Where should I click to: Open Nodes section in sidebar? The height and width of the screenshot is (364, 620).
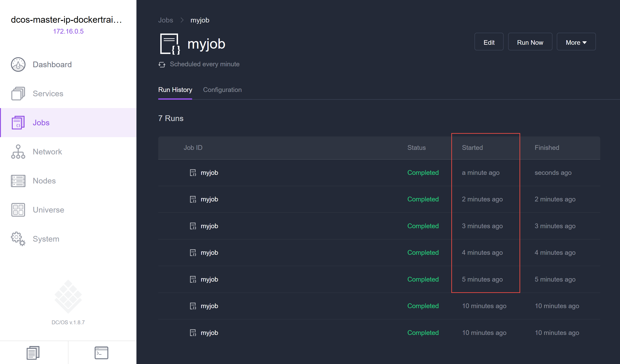(44, 181)
